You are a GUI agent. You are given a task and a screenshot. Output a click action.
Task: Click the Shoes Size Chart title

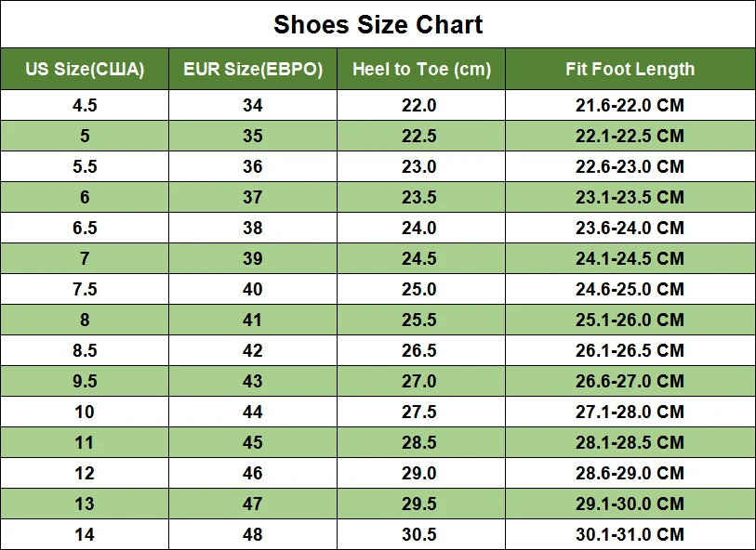378,25
